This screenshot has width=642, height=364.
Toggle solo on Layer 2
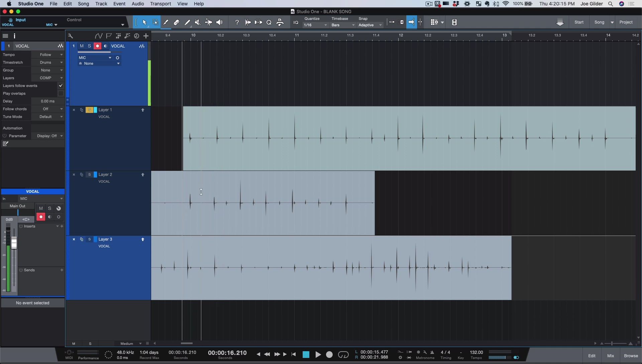tap(89, 175)
